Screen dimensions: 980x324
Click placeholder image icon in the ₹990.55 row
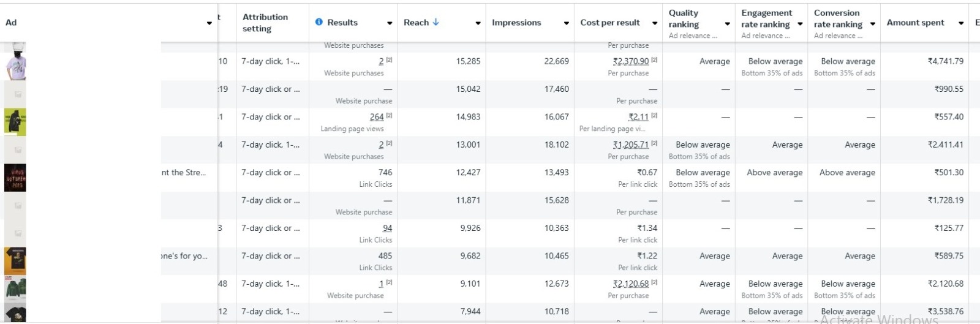pos(18,94)
